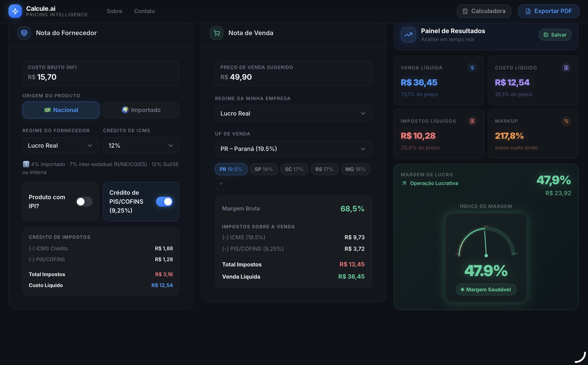This screenshot has height=365, width=588.
Task: Click the globe icon on Importado
Action: pos(125,110)
